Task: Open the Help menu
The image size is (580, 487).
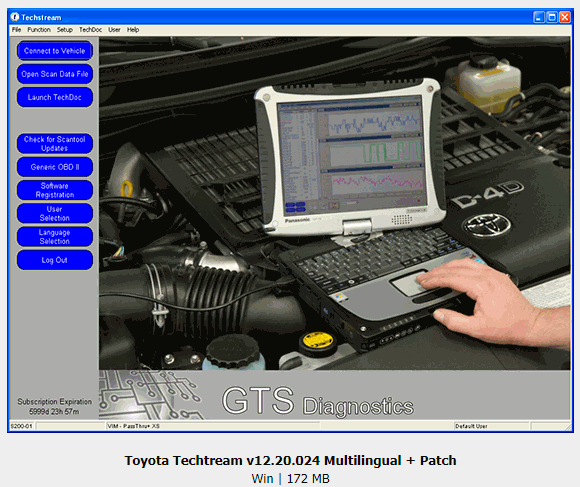Action: [133, 30]
